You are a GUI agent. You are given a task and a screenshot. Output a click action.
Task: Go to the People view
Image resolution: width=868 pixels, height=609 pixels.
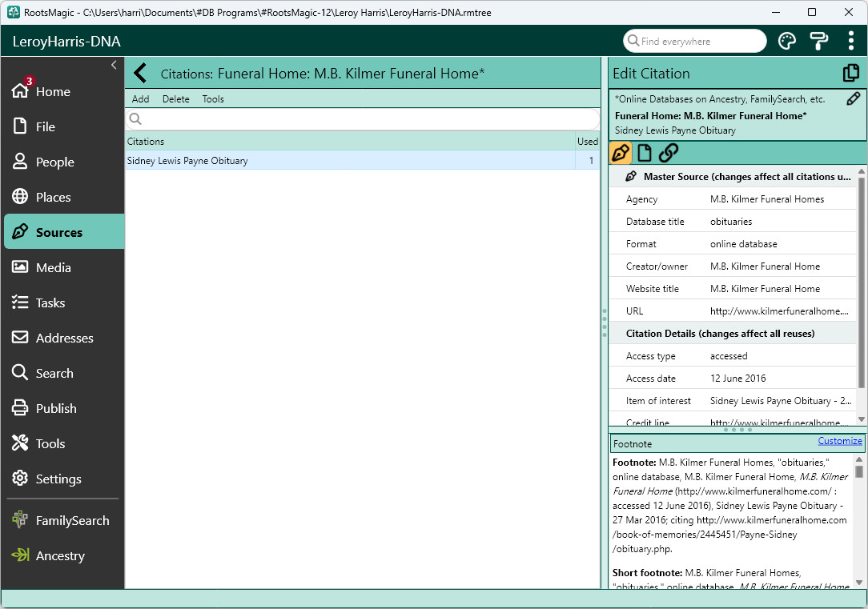coord(63,162)
